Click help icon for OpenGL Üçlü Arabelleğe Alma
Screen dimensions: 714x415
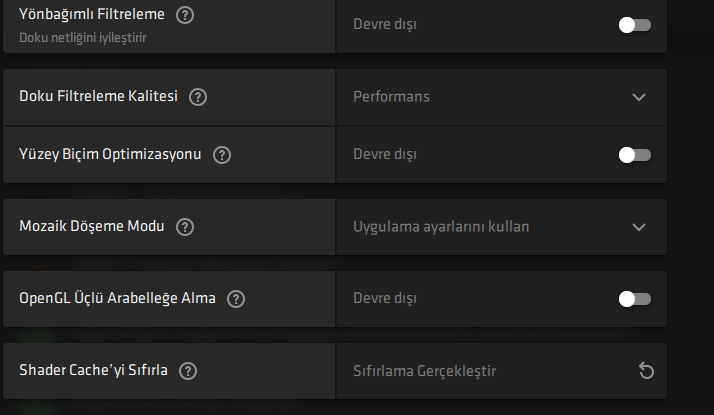tap(236, 299)
